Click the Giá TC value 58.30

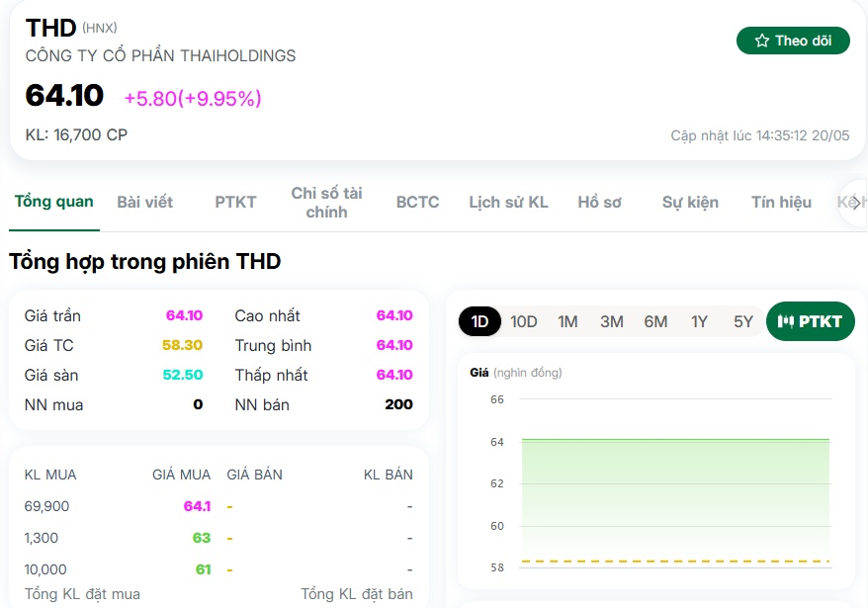(182, 345)
